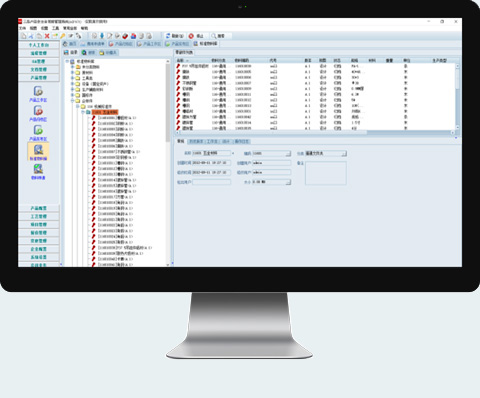Open the 文件 menu in menu bar
The width and height of the screenshot is (480, 398).
(x=22, y=28)
